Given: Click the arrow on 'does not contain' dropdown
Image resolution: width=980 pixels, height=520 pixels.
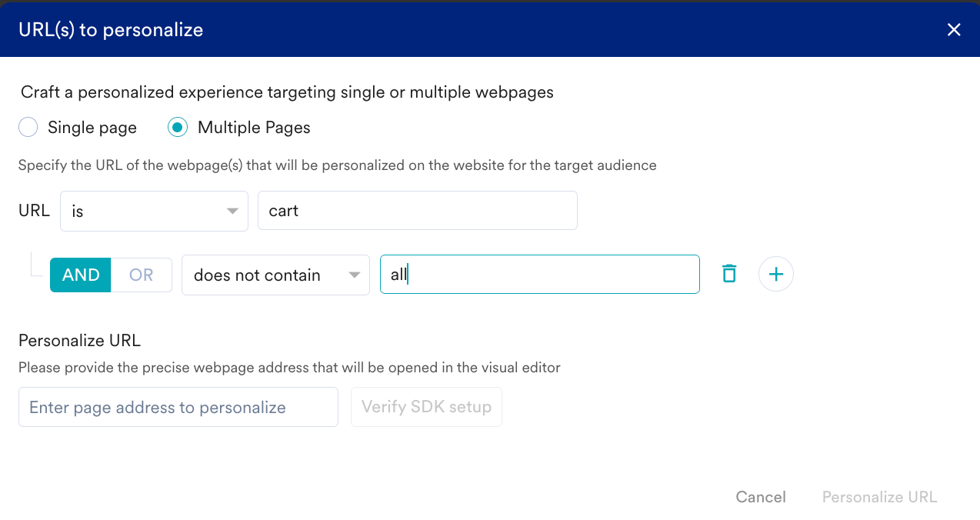Looking at the screenshot, I should 354,275.
